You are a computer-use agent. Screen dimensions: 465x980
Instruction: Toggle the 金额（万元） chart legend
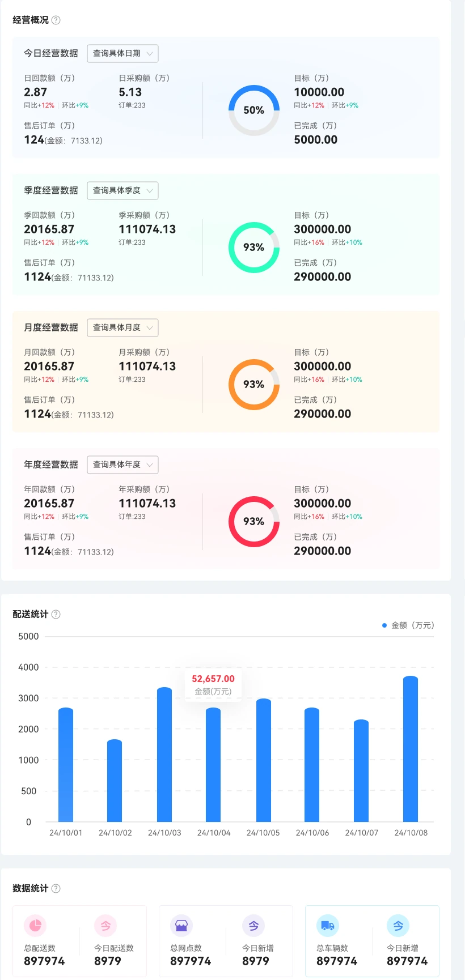[408, 625]
